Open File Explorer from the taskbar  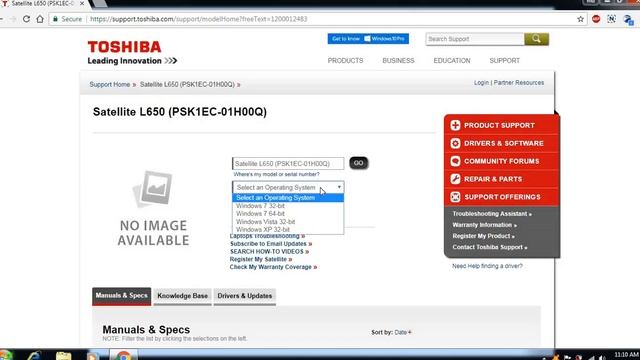click(63, 356)
